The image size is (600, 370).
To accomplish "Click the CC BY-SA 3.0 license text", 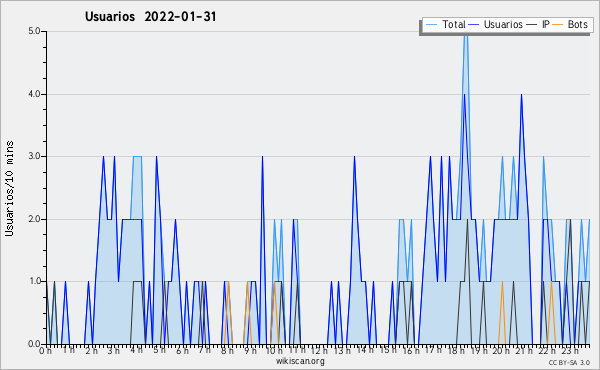I will coord(569,362).
